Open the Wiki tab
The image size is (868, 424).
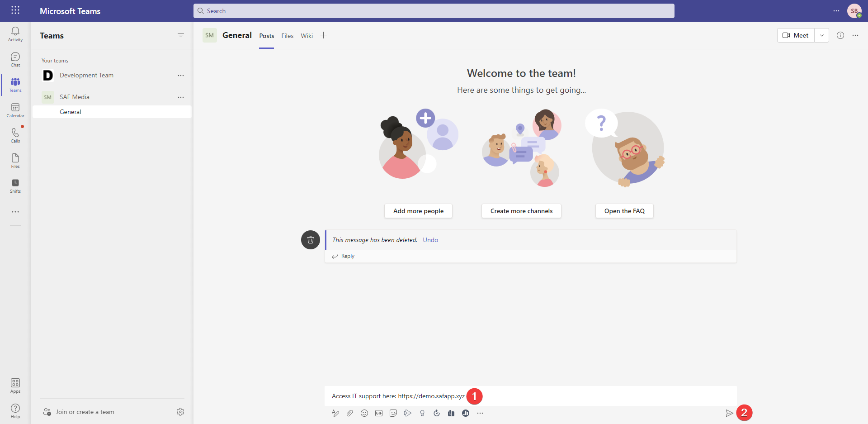pyautogui.click(x=307, y=36)
